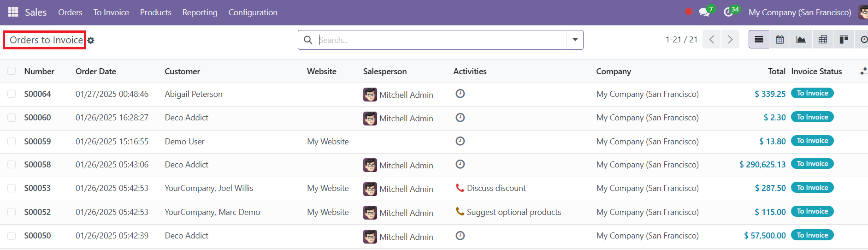Tick the checkbox for order S00060
The image size is (868, 250).
[12, 118]
